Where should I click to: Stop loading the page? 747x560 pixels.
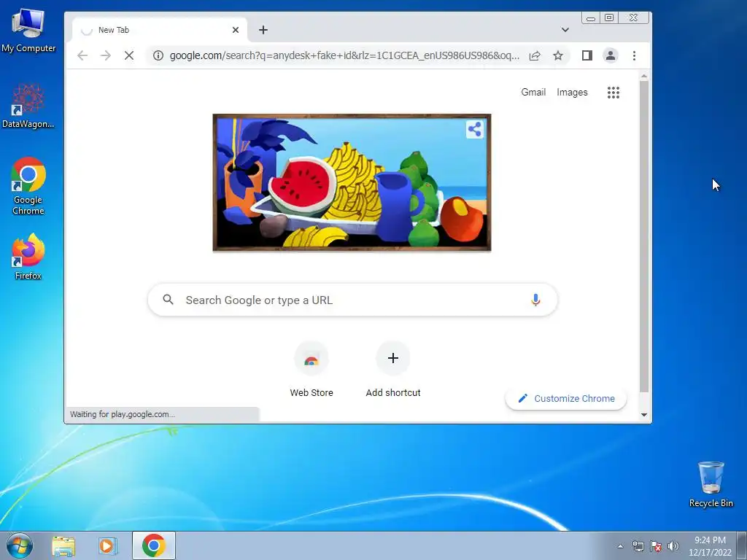tap(128, 55)
